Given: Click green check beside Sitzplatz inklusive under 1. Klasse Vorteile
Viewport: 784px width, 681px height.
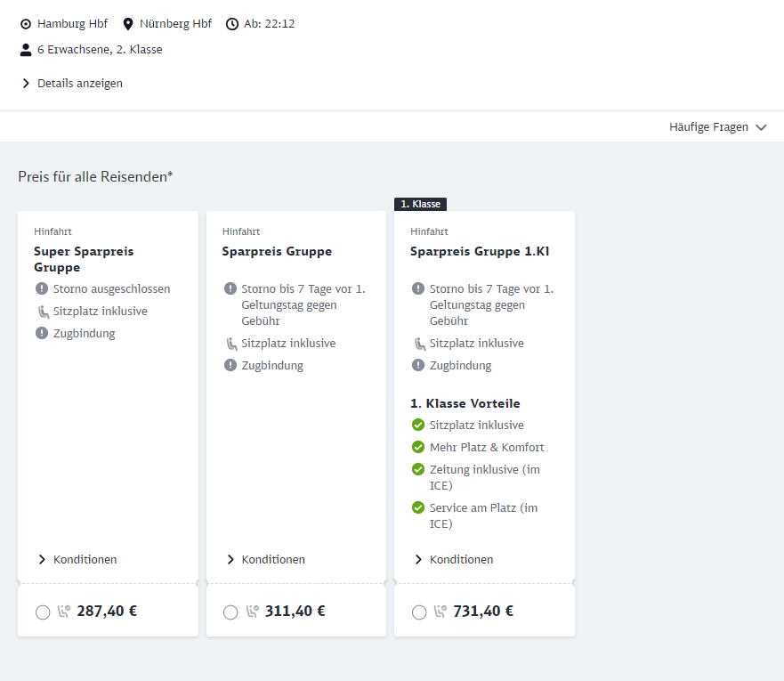Looking at the screenshot, I should pyautogui.click(x=418, y=425).
